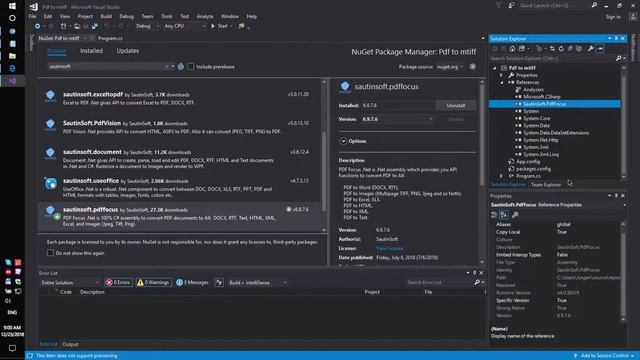Click the Solution Explorer search magnifier icon
The image size is (640, 360).
click(x=618, y=58)
